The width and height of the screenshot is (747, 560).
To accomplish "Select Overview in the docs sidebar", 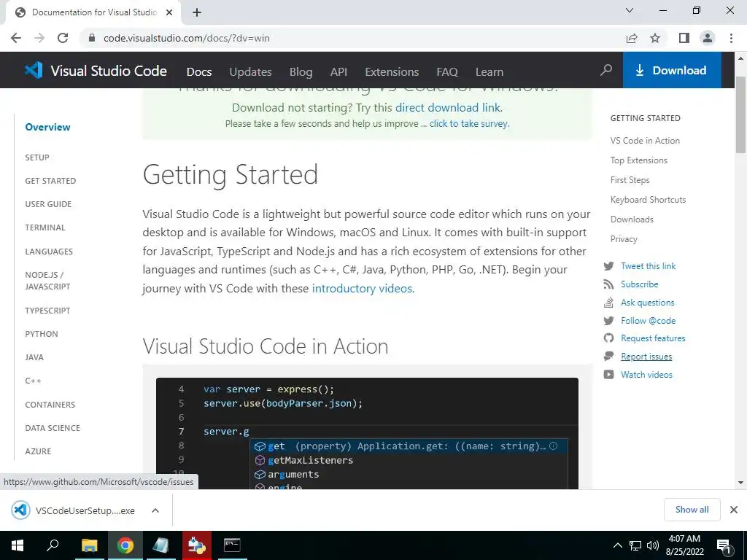I will click(x=47, y=127).
